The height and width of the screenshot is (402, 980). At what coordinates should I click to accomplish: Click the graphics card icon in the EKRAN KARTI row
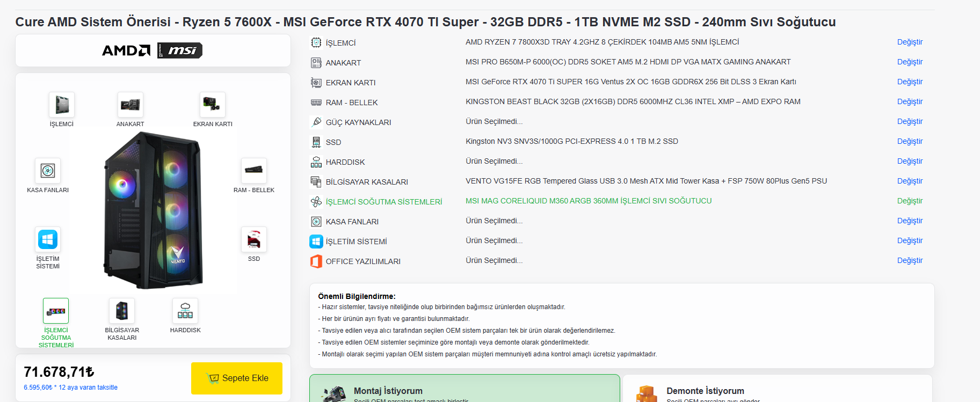pyautogui.click(x=316, y=82)
